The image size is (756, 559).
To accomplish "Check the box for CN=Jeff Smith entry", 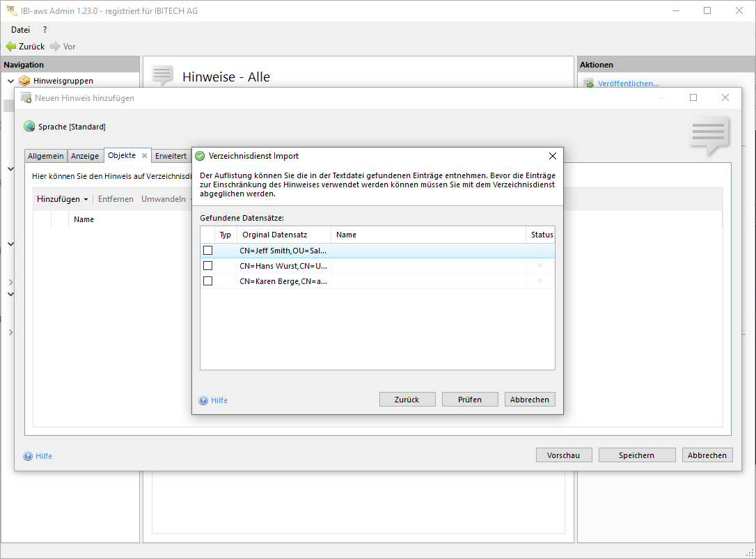I will pyautogui.click(x=207, y=251).
